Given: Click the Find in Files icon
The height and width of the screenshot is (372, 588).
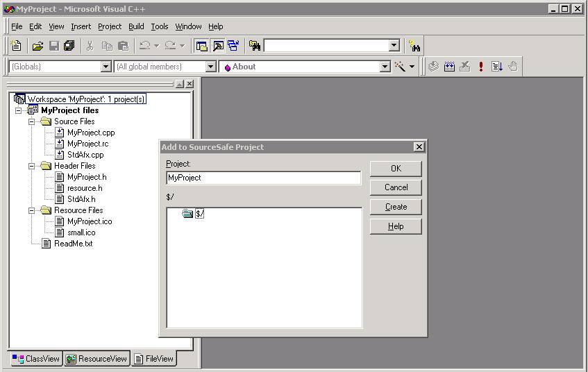Looking at the screenshot, I should tap(255, 46).
